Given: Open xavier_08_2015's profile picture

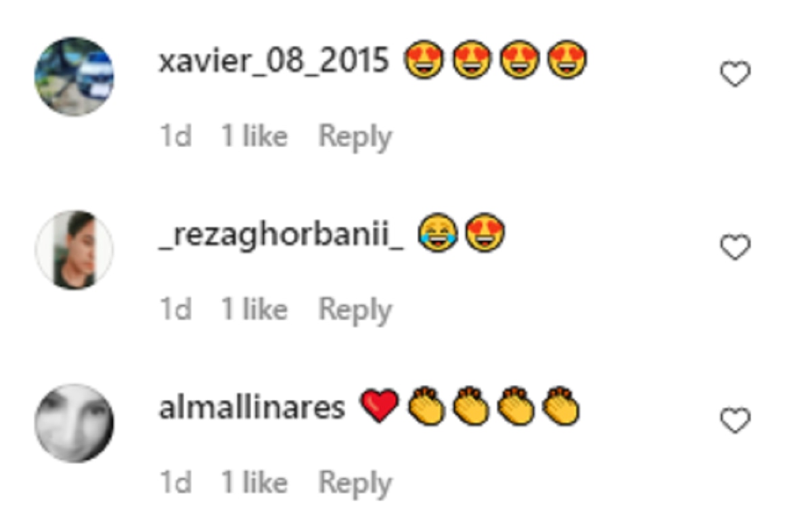Looking at the screenshot, I should tap(74, 76).
